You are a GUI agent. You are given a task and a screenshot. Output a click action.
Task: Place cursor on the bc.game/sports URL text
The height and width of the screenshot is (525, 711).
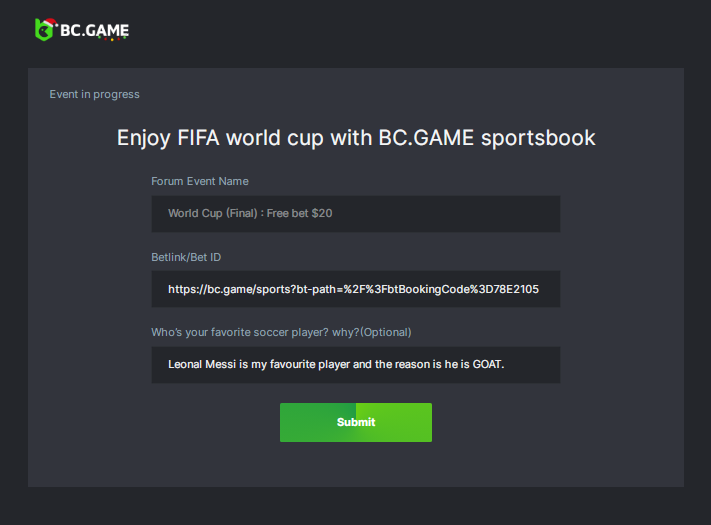pos(230,289)
